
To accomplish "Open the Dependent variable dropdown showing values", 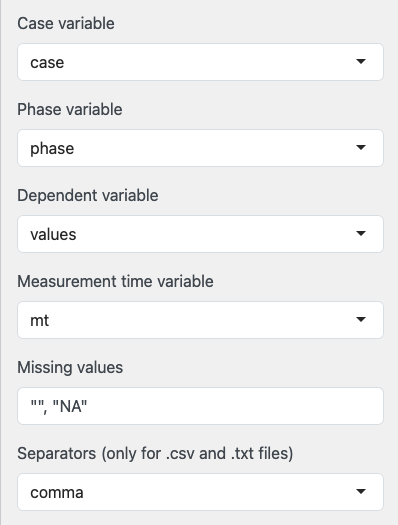I will (x=200, y=234).
